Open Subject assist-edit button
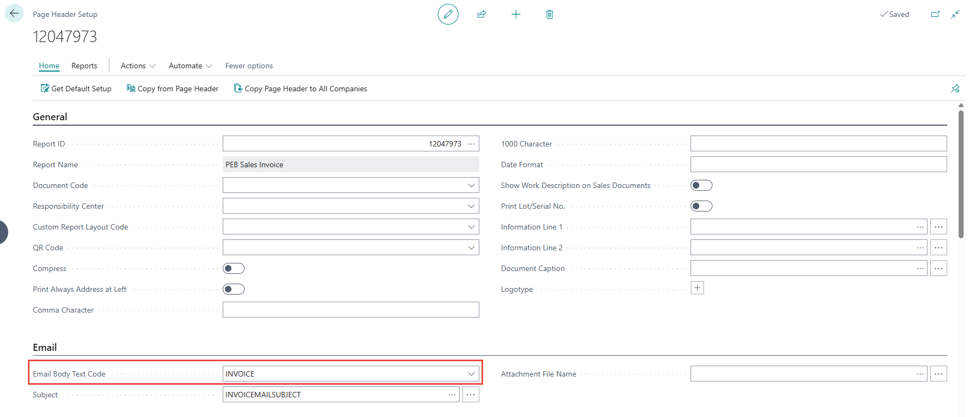Image resolution: width=980 pixels, height=417 pixels. coord(471,395)
